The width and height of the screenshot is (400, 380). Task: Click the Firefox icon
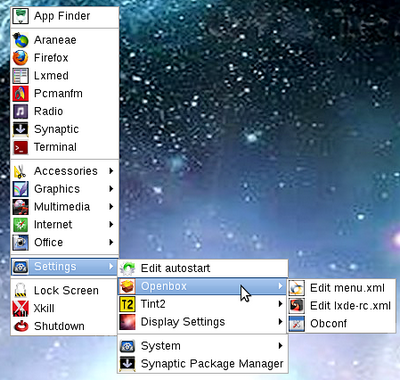pos(20,58)
